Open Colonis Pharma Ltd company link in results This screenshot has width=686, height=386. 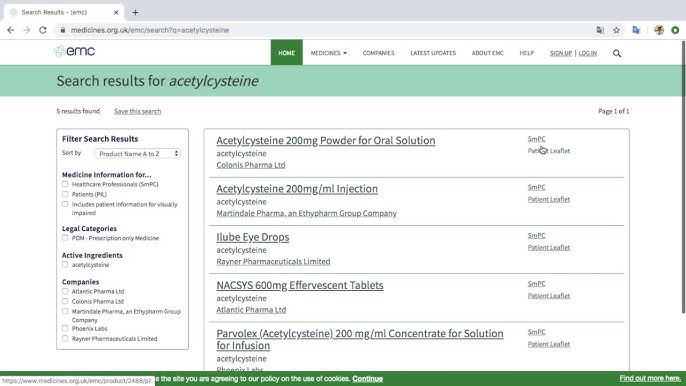click(251, 165)
